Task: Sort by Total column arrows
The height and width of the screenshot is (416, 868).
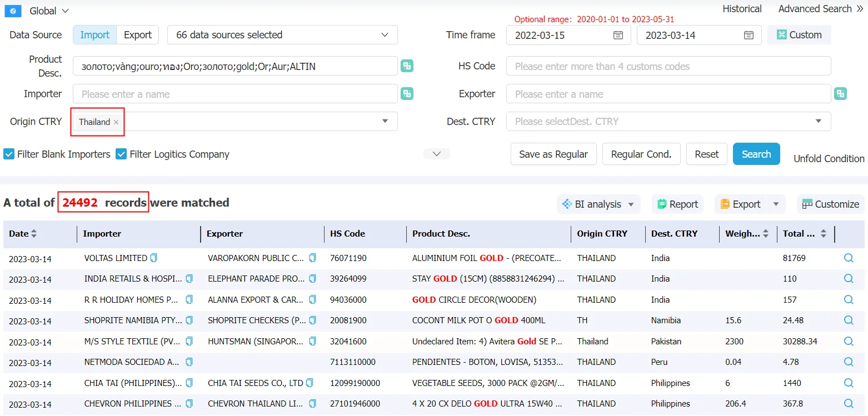Action: (x=824, y=234)
